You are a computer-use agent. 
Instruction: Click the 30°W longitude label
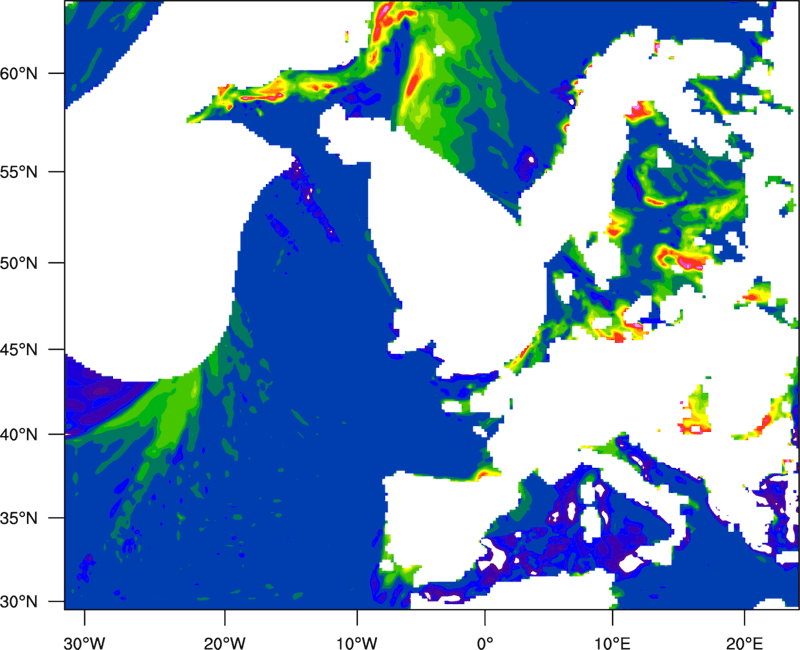coord(85,642)
